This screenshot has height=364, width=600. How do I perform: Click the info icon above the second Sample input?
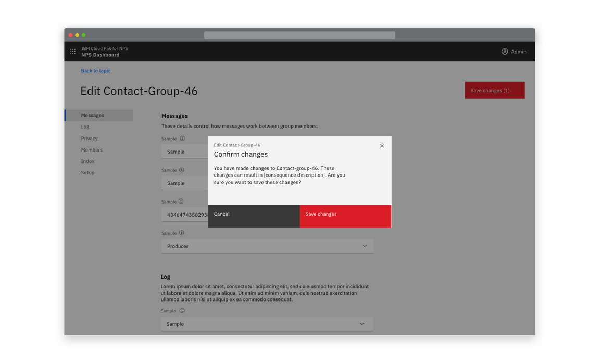[x=182, y=170]
